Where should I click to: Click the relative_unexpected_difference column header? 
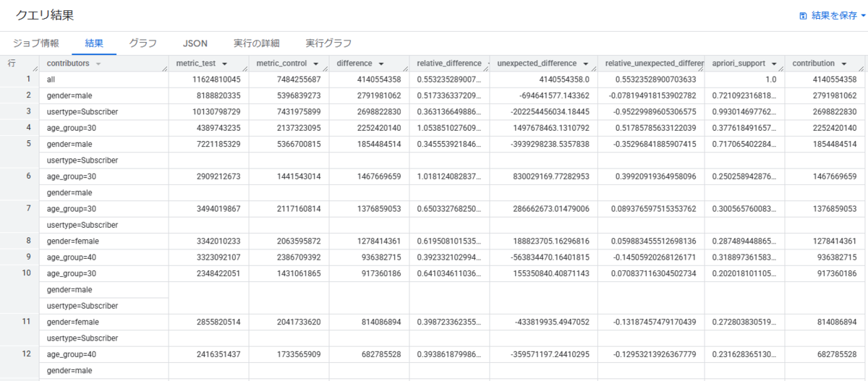click(651, 64)
